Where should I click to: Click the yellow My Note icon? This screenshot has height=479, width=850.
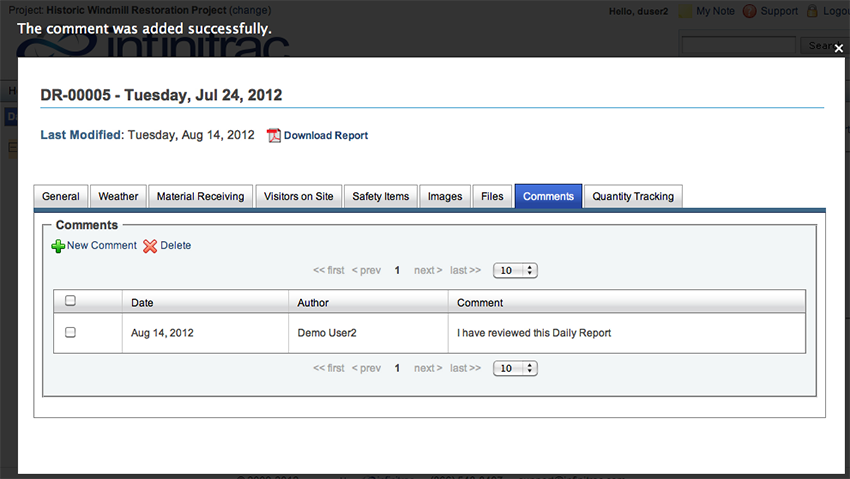686,11
